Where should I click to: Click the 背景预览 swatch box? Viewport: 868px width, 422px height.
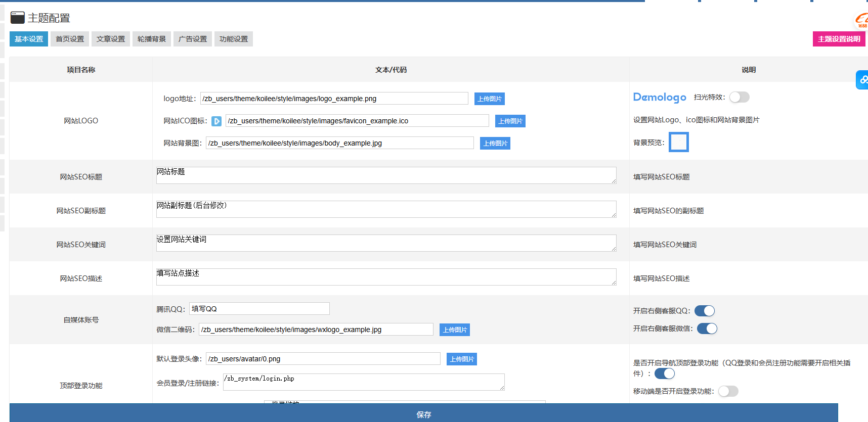point(678,142)
